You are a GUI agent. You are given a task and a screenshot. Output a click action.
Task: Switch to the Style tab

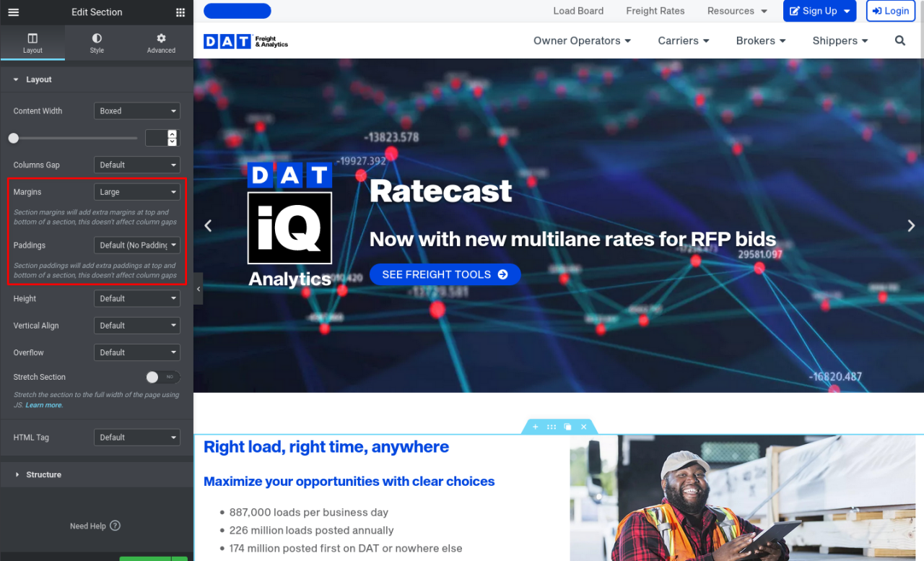pyautogui.click(x=97, y=43)
